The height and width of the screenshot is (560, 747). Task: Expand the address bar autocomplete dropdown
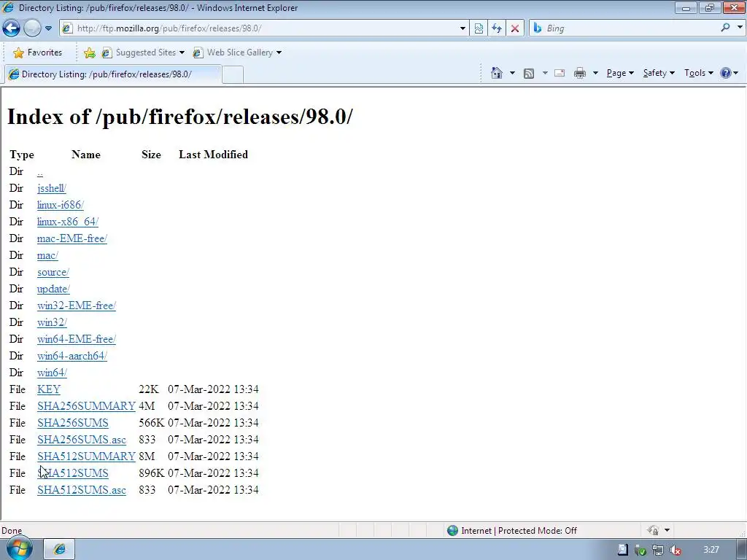[x=462, y=28]
